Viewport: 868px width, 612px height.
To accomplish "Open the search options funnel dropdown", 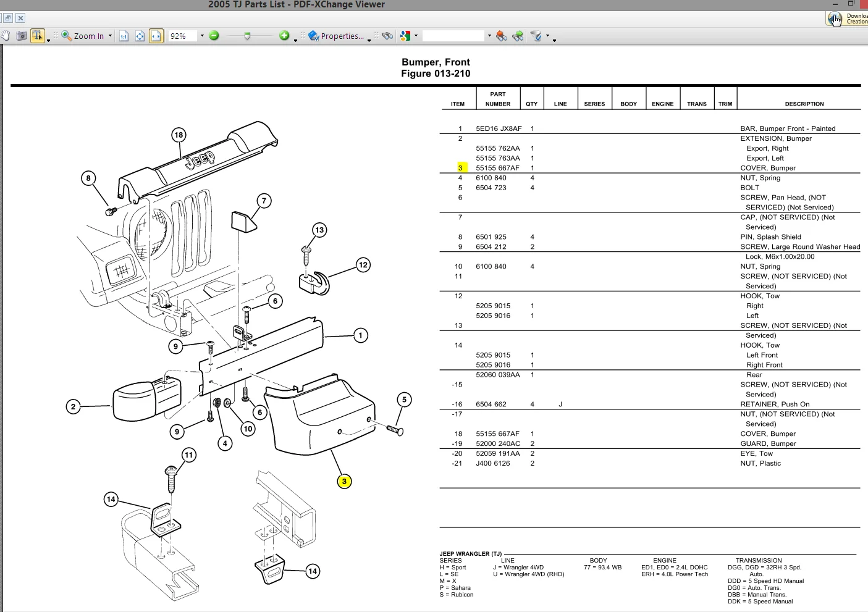I will [547, 36].
